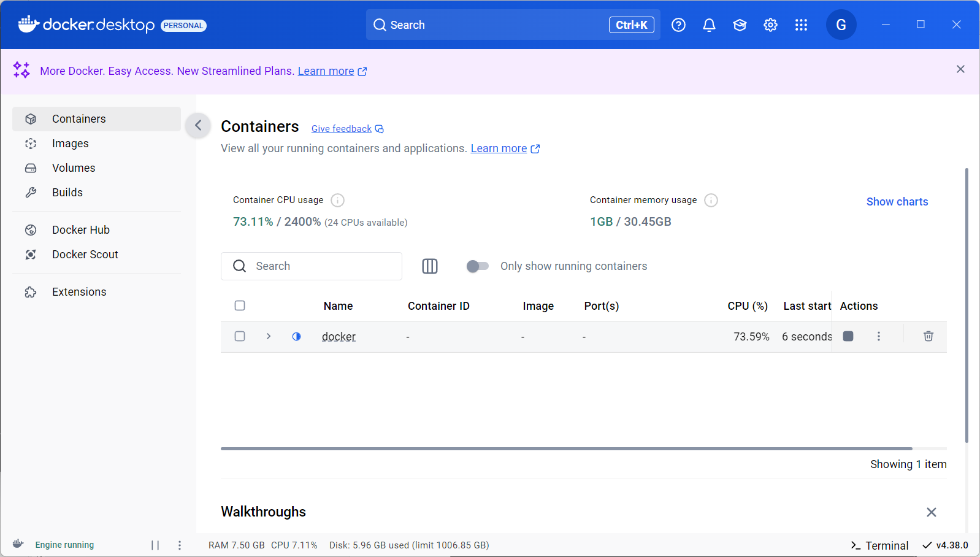Pause the Docker engine
Image resolution: width=980 pixels, height=557 pixels.
[155, 545]
